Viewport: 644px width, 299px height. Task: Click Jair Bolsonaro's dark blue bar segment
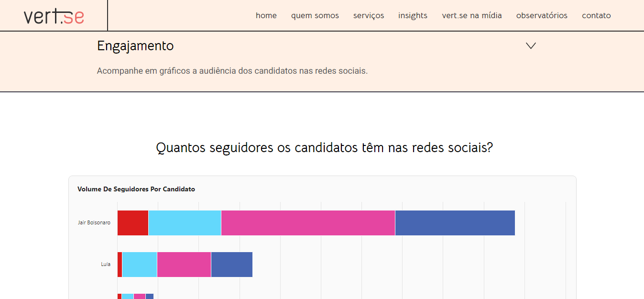pos(455,223)
